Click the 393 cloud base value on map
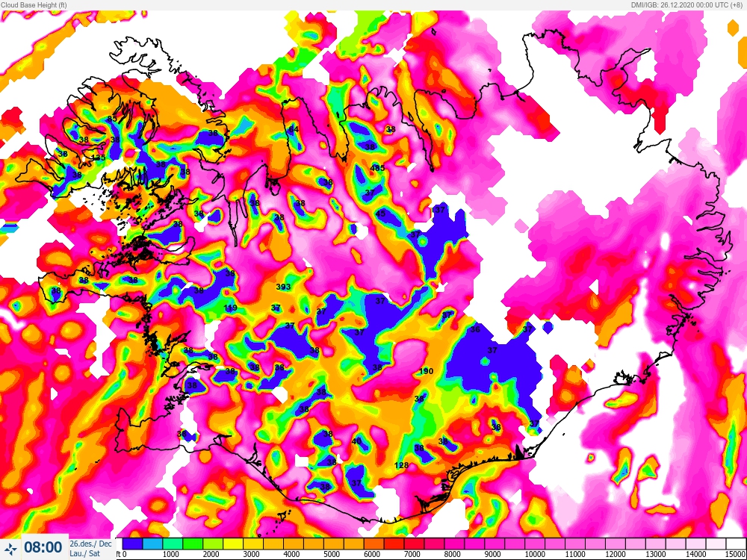Screen dimensions: 747x560 [283, 287]
